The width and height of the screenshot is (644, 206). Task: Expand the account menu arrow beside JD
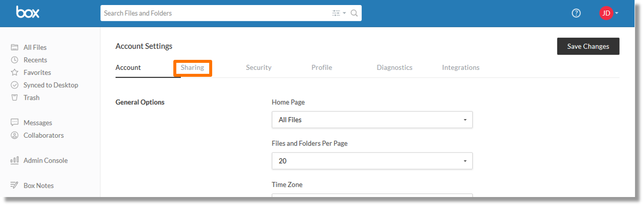click(617, 13)
